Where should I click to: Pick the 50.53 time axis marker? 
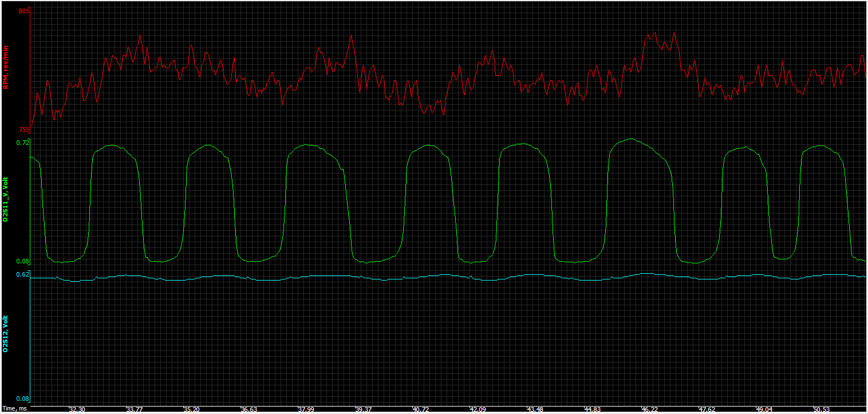click(x=821, y=409)
